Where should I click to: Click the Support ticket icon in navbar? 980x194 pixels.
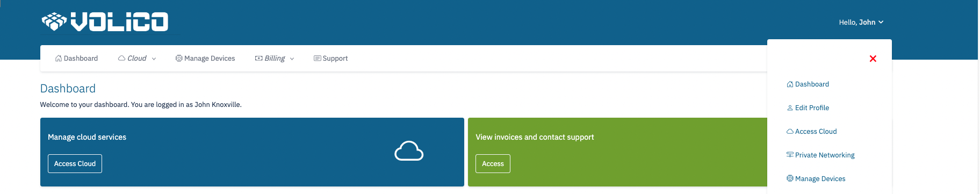318,59
